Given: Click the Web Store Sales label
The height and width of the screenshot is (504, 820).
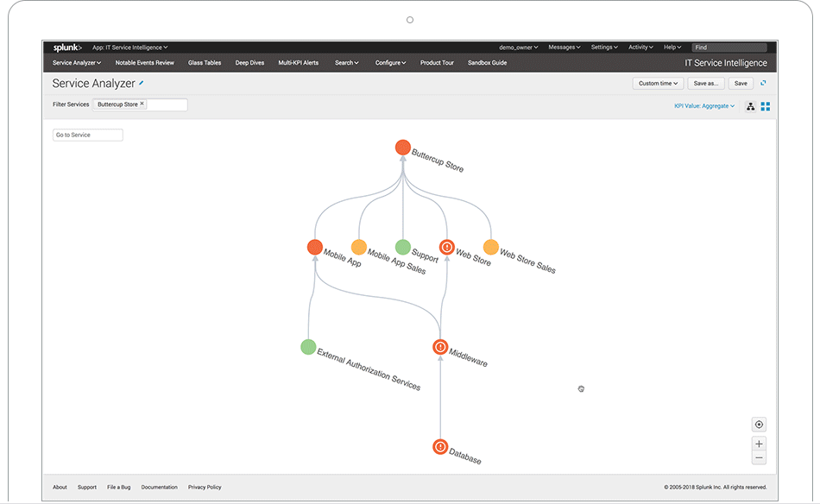Looking at the screenshot, I should (527, 261).
